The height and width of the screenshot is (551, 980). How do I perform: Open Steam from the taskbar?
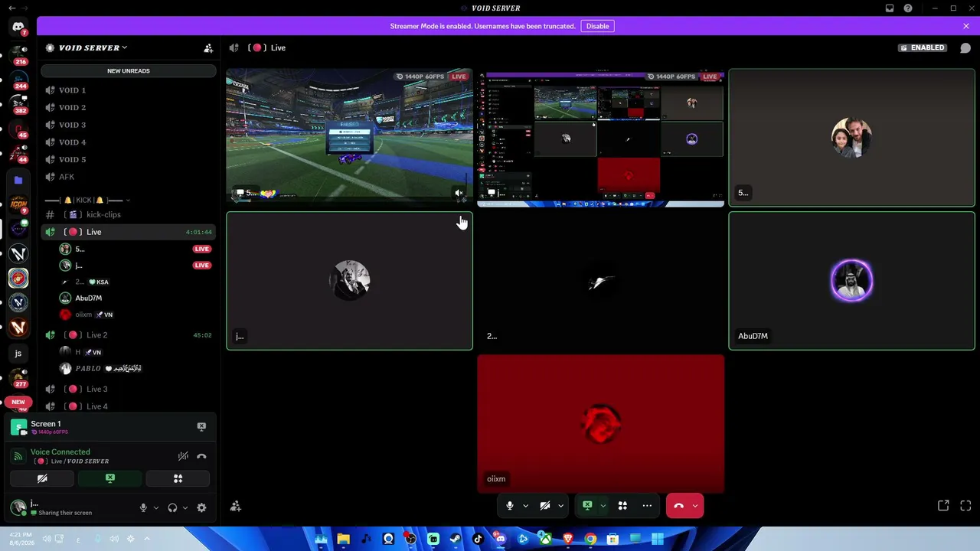(456, 539)
